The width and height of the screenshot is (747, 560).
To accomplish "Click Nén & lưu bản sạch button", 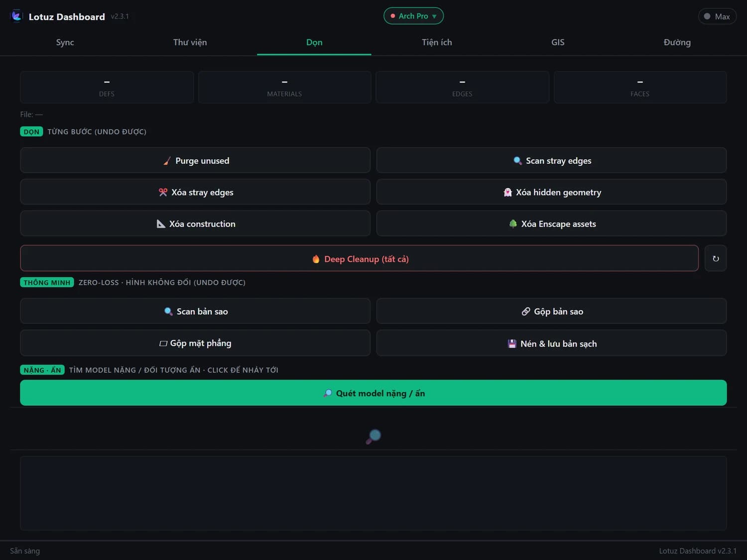I will (x=551, y=343).
